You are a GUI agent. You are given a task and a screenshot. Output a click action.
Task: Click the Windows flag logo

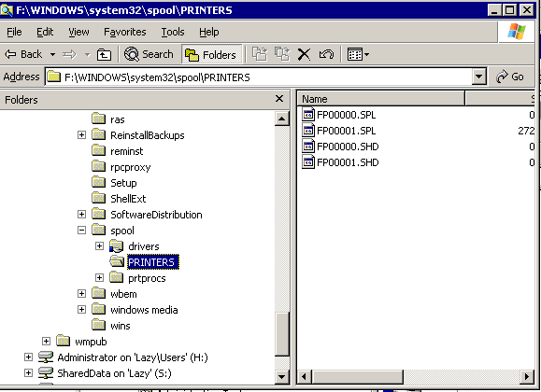[x=517, y=32]
